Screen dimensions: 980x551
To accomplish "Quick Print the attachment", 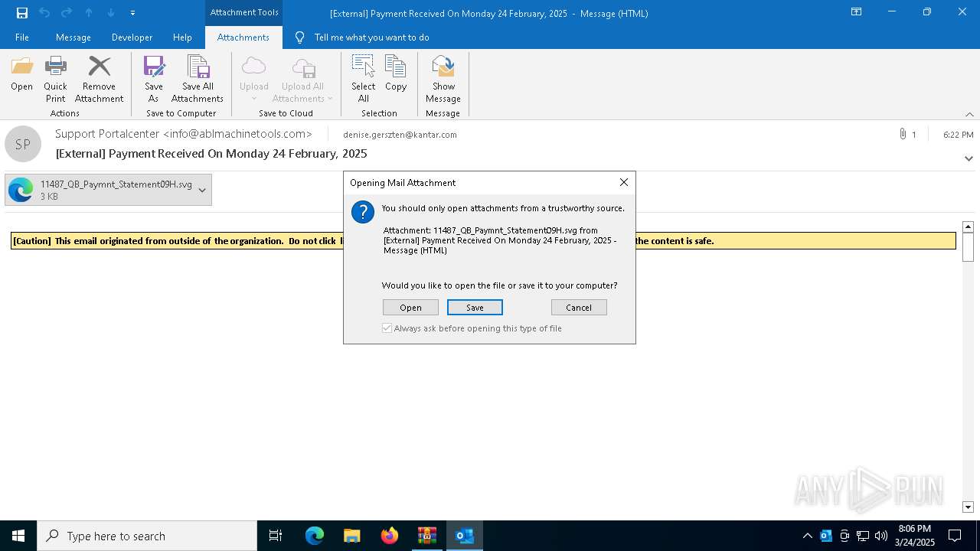I will [55, 80].
